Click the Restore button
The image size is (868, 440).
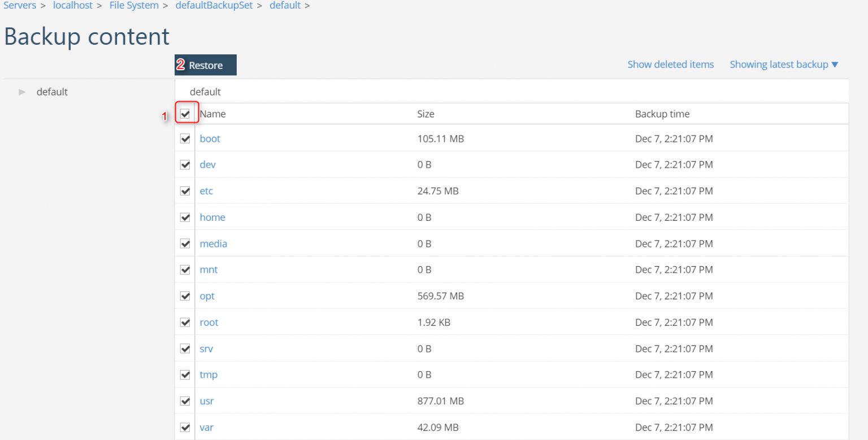[206, 66]
